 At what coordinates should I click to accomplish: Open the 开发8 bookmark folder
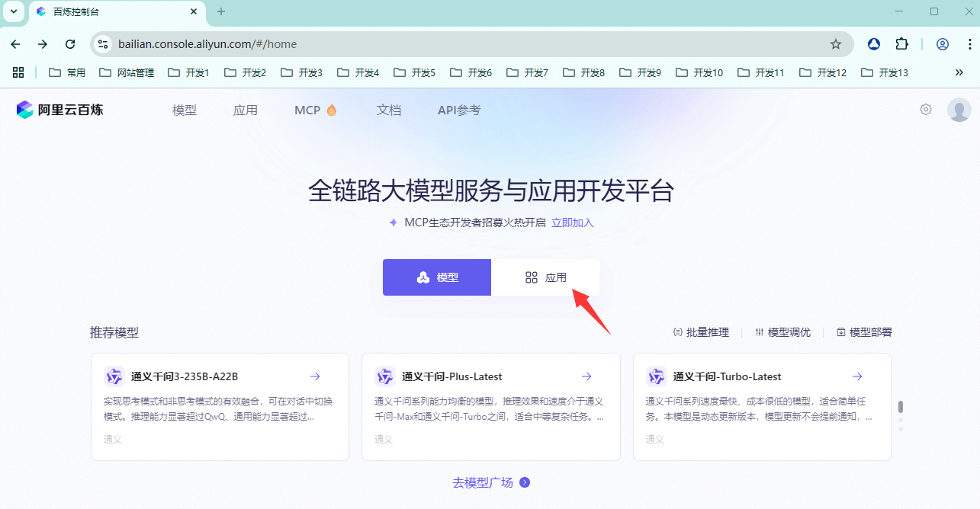pos(583,72)
